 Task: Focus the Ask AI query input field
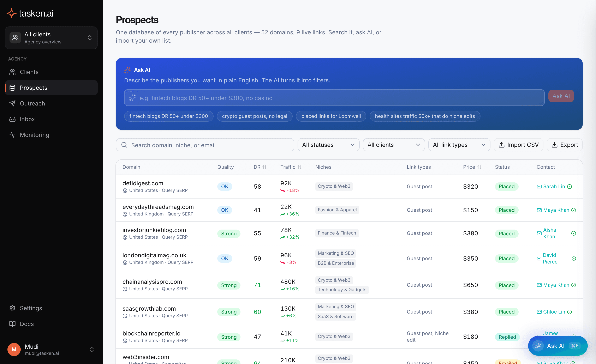point(334,98)
